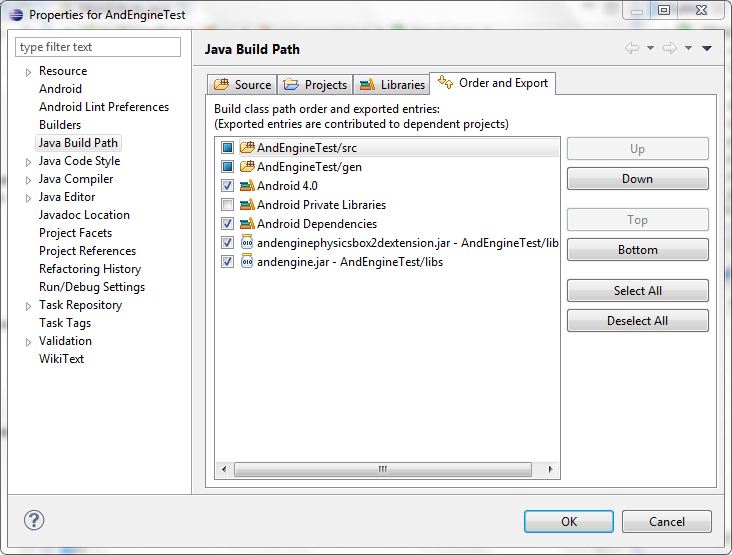732x555 pixels.
Task: Expand the Task Repository node
Action: [28, 306]
